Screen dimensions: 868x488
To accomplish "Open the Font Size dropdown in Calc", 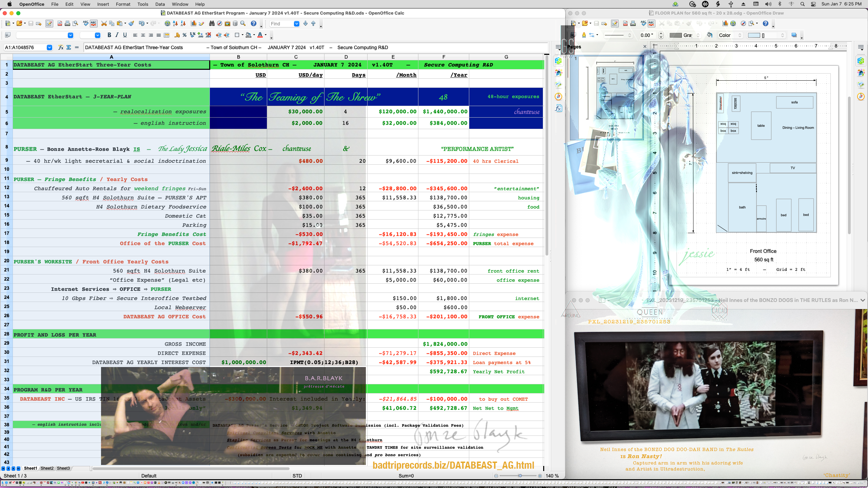I will (x=98, y=35).
